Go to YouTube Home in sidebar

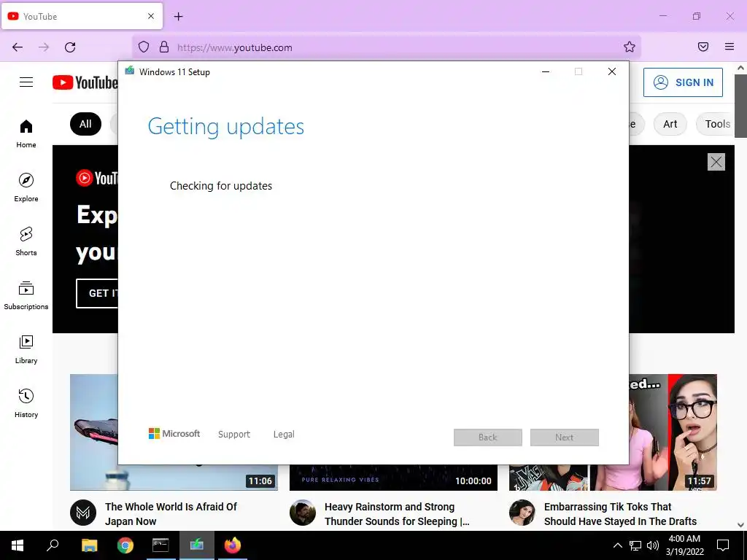coord(26,134)
